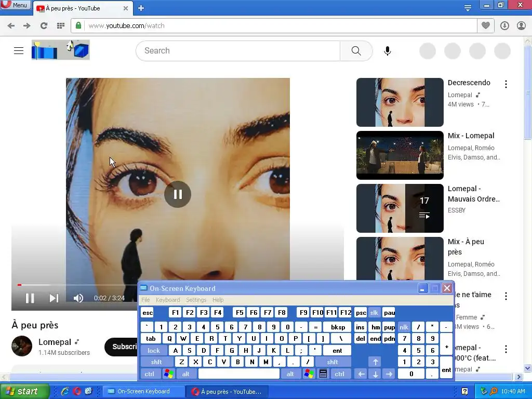Click the bksp key
Viewport: 532px width, 399px height.
click(x=338, y=327)
